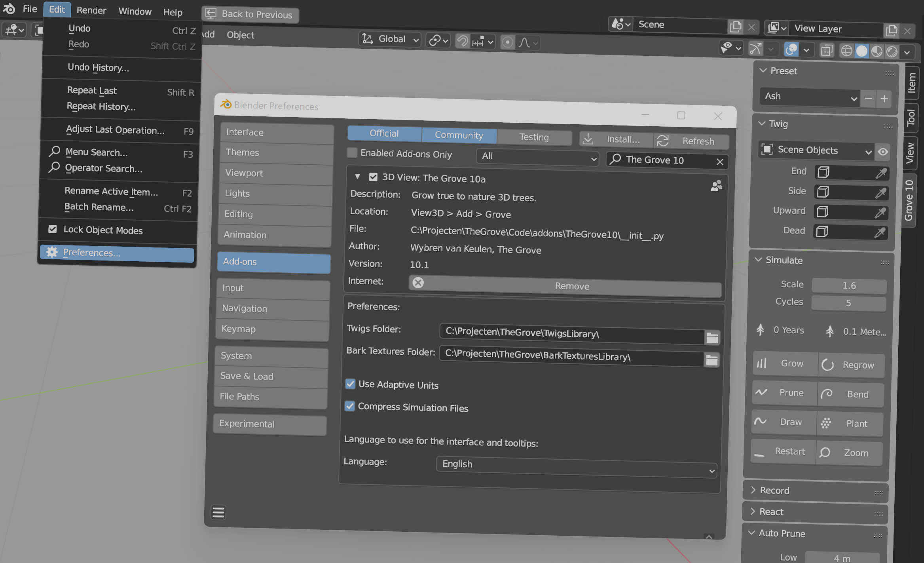The image size is (924, 563).
Task: Click the Remove add-on button
Action: (x=565, y=286)
